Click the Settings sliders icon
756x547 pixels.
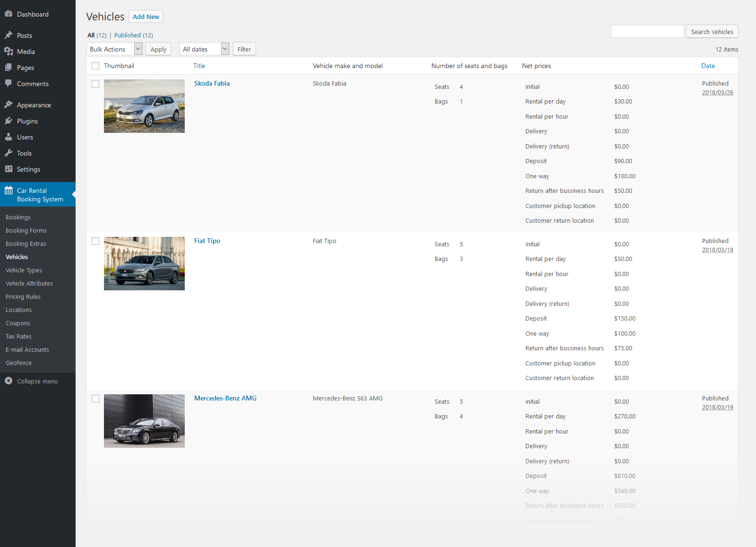point(9,169)
